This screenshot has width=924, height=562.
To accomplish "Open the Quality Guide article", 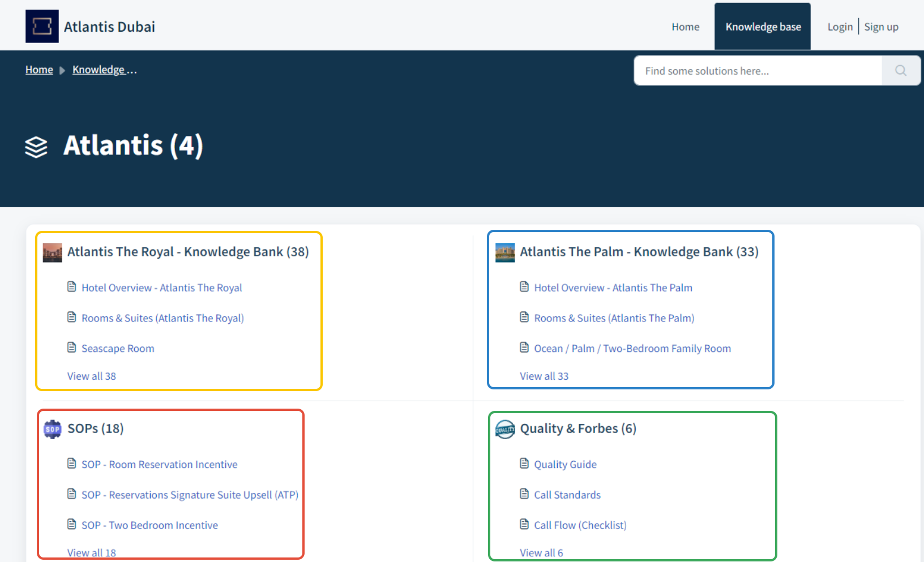I will (565, 464).
